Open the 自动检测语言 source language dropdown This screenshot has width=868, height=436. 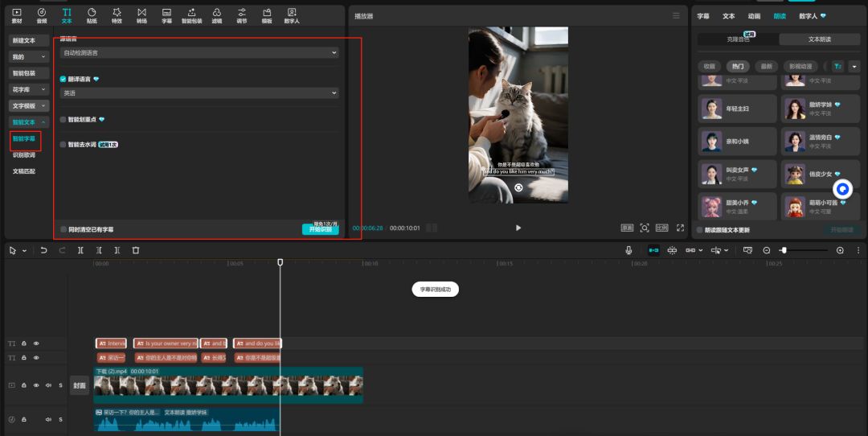click(x=199, y=52)
